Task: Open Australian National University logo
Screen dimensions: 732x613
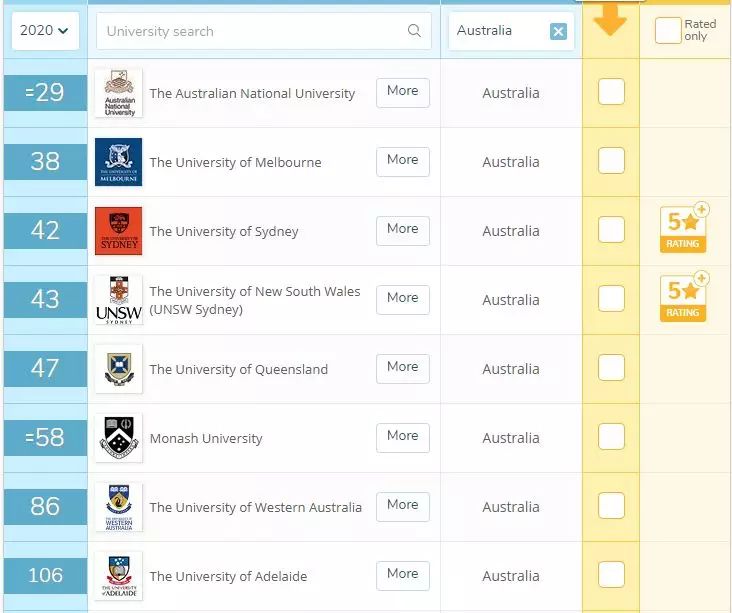Action: 119,93
